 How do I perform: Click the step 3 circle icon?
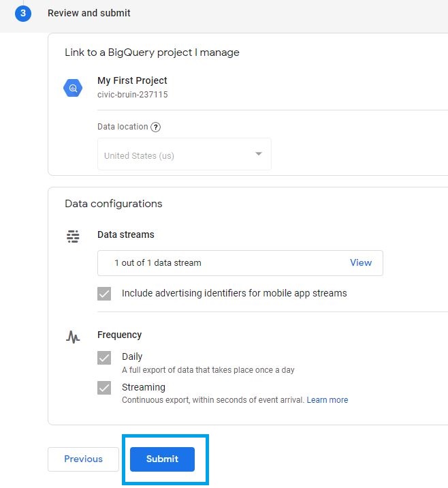(x=23, y=14)
